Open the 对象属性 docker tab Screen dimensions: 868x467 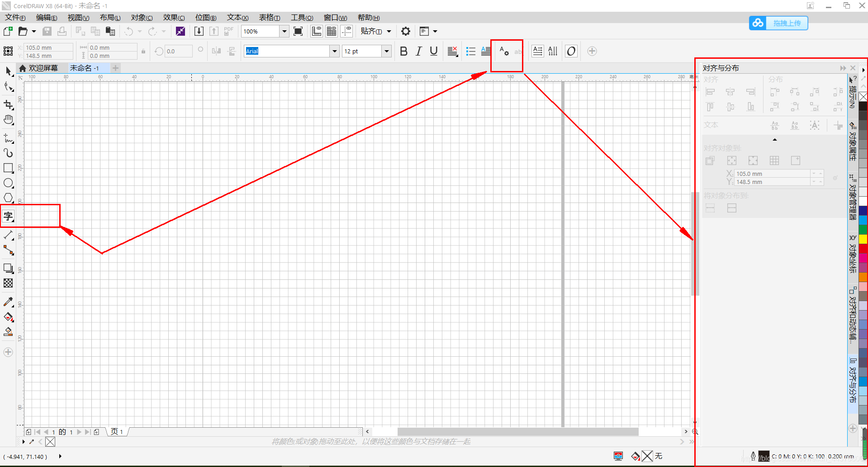pyautogui.click(x=852, y=141)
